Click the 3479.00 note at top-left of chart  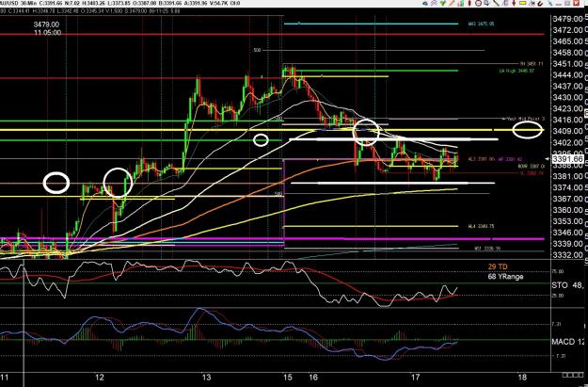(x=46, y=24)
